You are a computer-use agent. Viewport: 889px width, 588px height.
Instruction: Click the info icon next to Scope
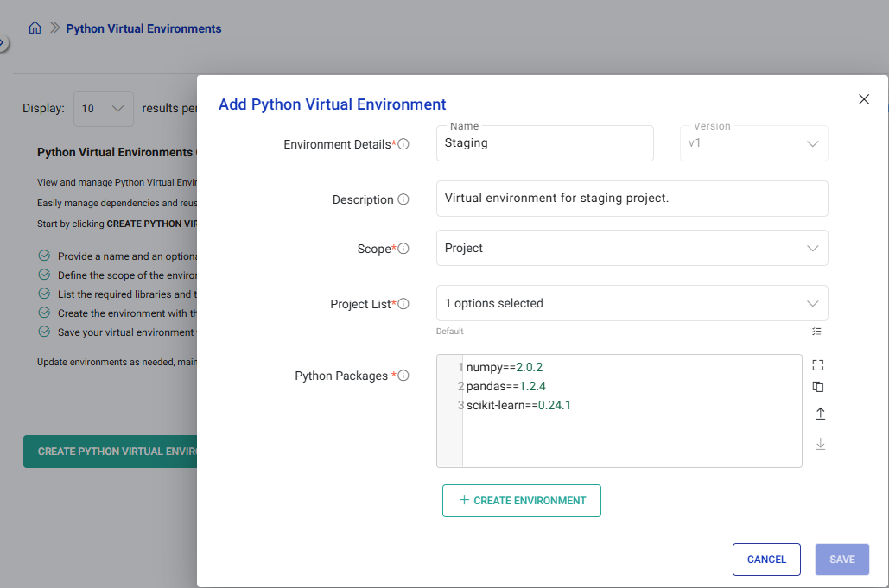403,248
